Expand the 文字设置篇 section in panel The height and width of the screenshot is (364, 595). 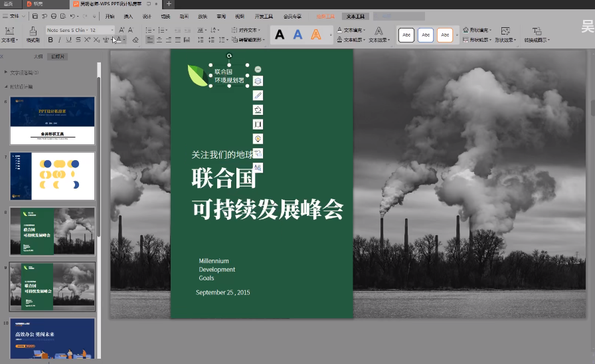click(x=7, y=72)
